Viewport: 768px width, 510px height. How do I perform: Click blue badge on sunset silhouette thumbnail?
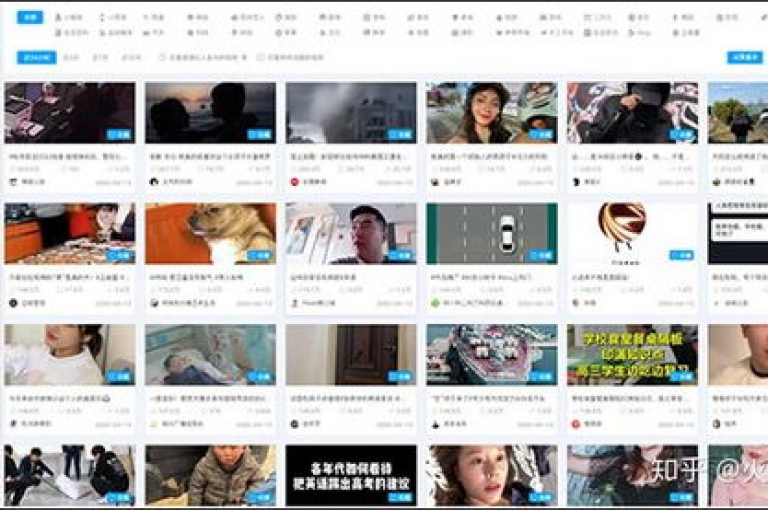(260, 134)
